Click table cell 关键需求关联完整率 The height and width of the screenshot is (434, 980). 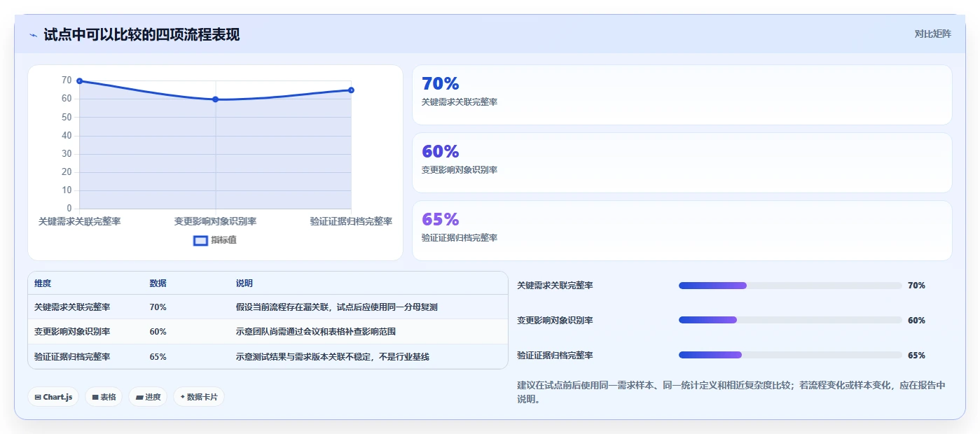click(x=72, y=307)
